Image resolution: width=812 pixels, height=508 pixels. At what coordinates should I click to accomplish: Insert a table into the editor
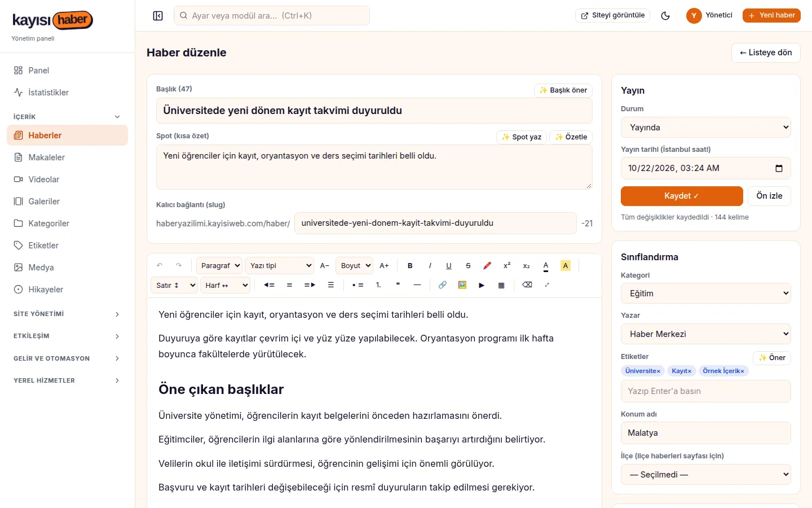tap(501, 285)
